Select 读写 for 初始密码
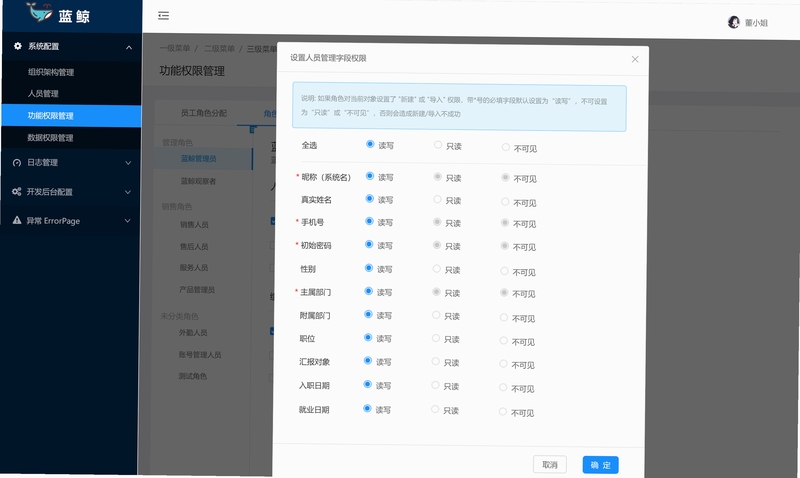This screenshot has height=478, width=800. click(369, 244)
